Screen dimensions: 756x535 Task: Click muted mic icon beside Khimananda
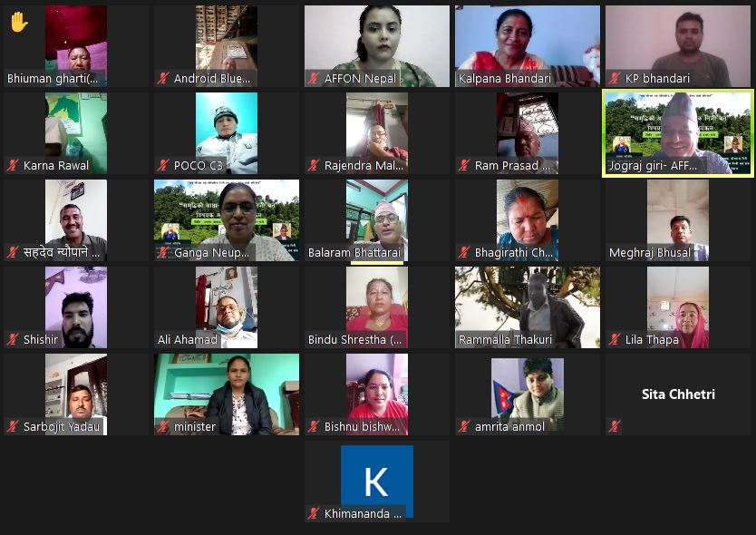(x=314, y=513)
